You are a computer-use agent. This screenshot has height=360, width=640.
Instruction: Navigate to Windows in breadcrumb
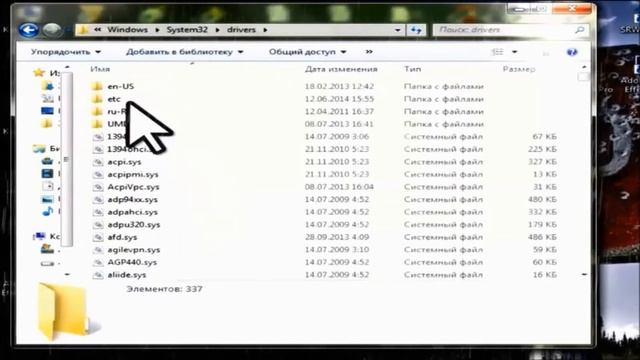pyautogui.click(x=127, y=30)
